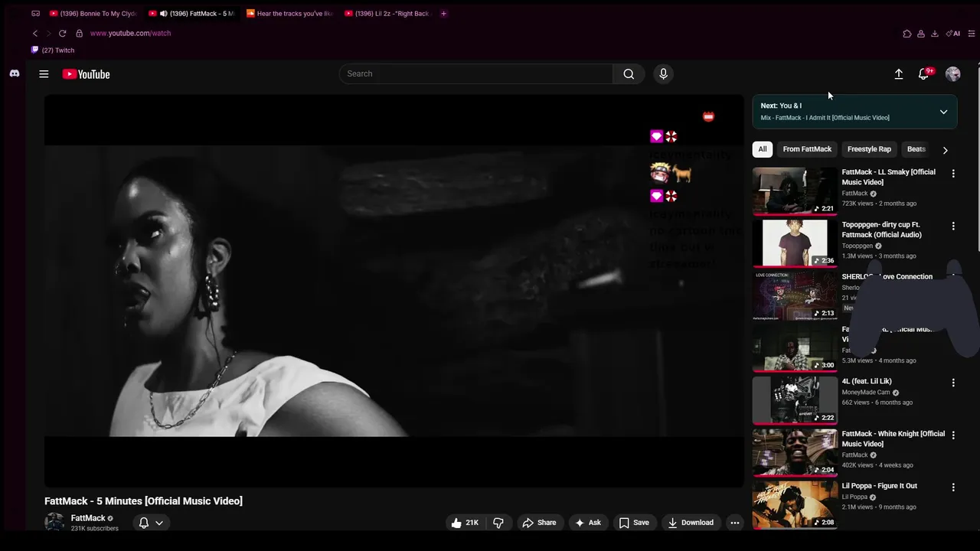Open the red icon on the video overlay
This screenshot has height=551, width=980.
[x=708, y=116]
